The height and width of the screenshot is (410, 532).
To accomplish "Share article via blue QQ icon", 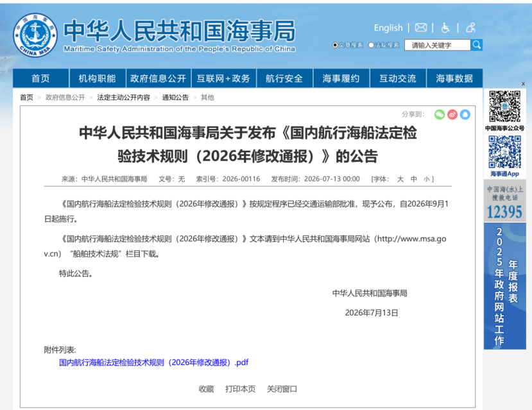I will pos(465,114).
